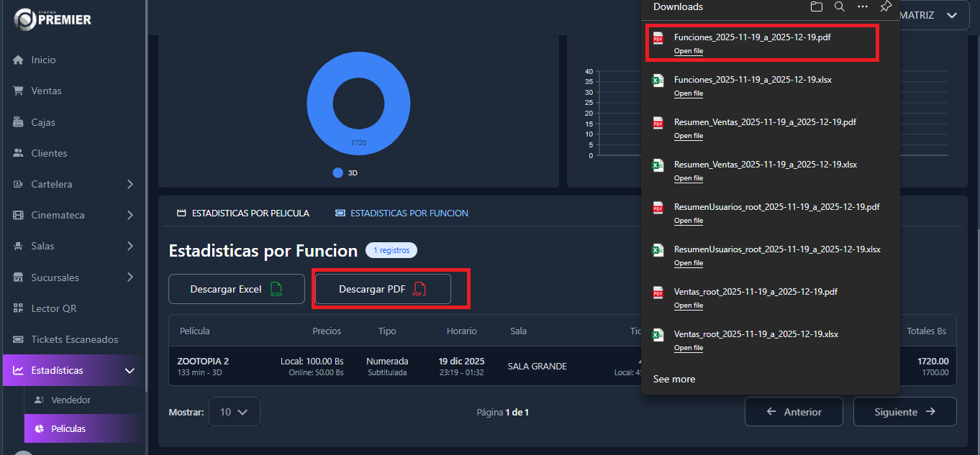Switch to Estadisticas por Pelicula tab
The width and height of the screenshot is (980, 455).
(x=243, y=213)
